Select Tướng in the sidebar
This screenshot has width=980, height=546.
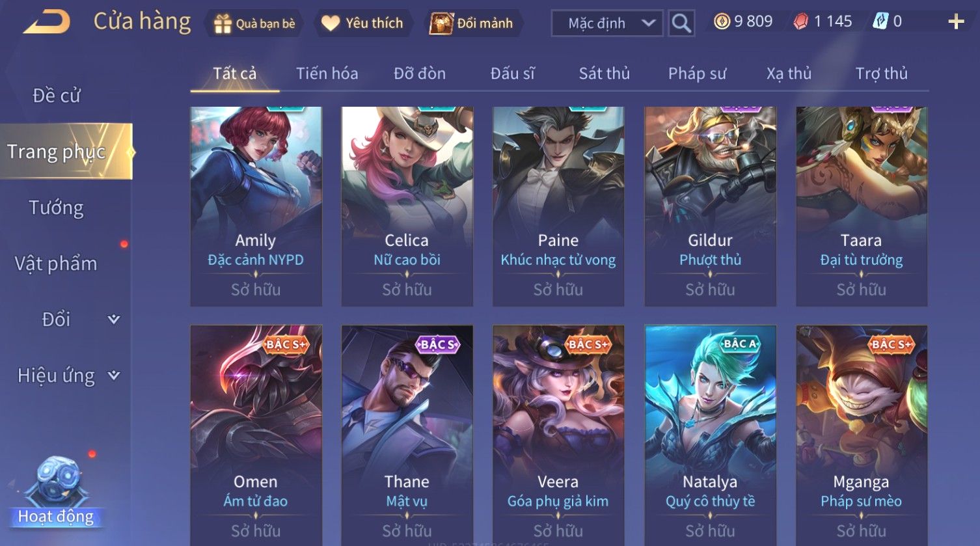click(57, 208)
